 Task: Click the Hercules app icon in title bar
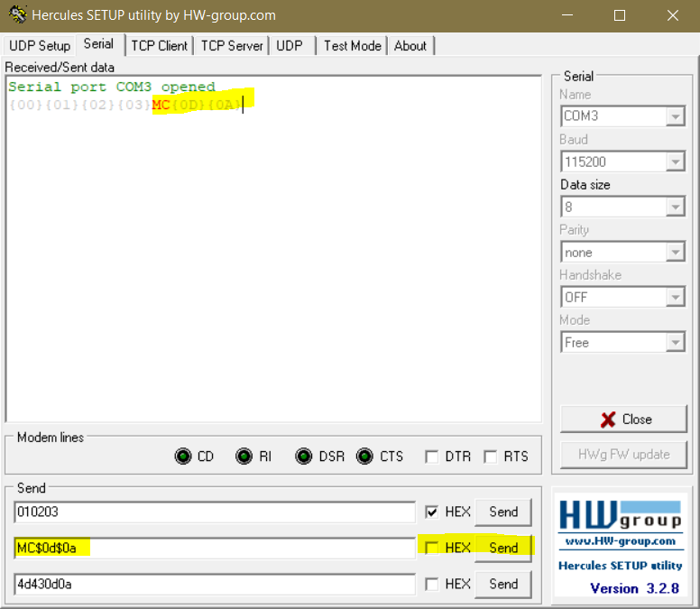click(17, 14)
